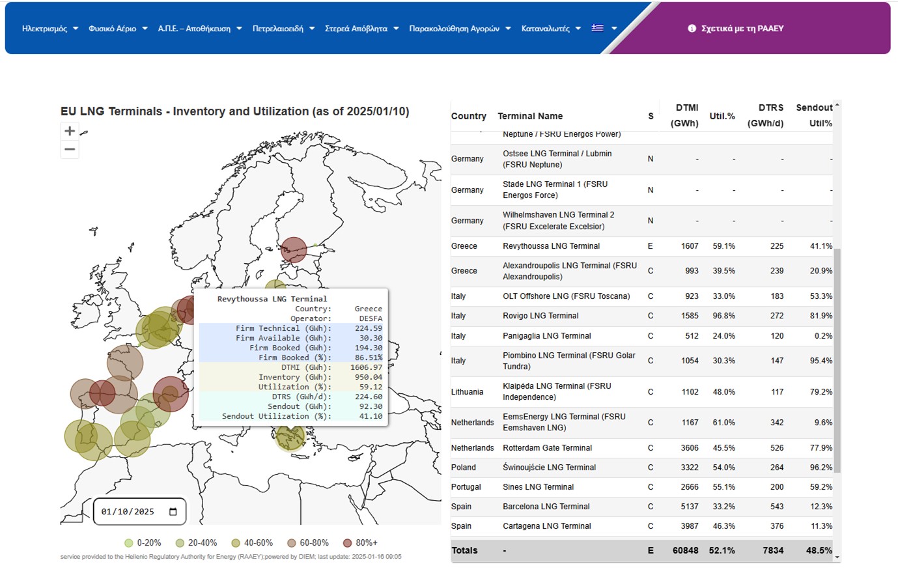Select the Revythoussa LNG Terminal row
The image size is (898, 588).
641,246
